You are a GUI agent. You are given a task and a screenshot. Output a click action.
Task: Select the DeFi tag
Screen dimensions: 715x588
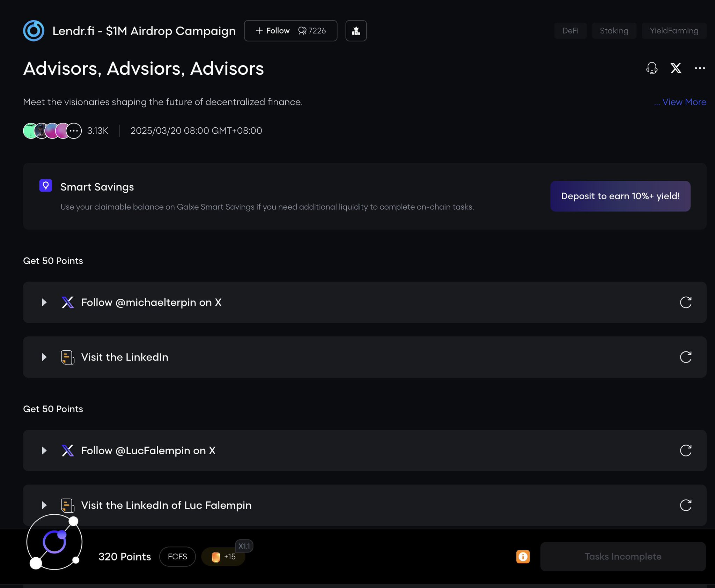pyautogui.click(x=570, y=31)
